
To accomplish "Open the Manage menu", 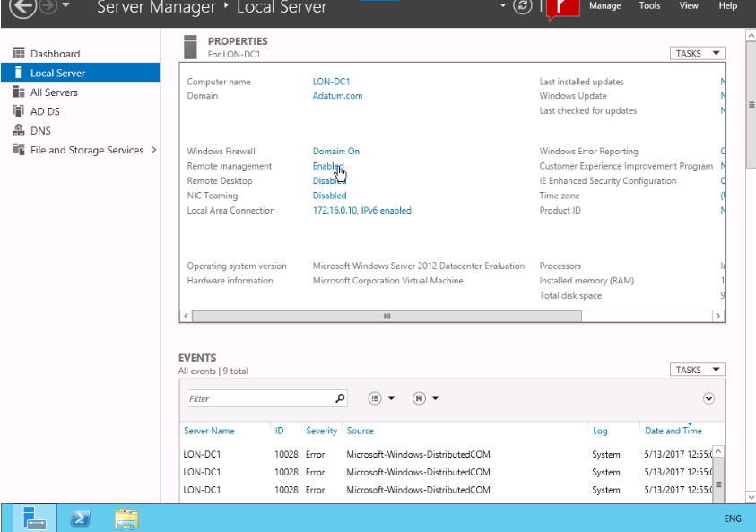I will point(604,6).
